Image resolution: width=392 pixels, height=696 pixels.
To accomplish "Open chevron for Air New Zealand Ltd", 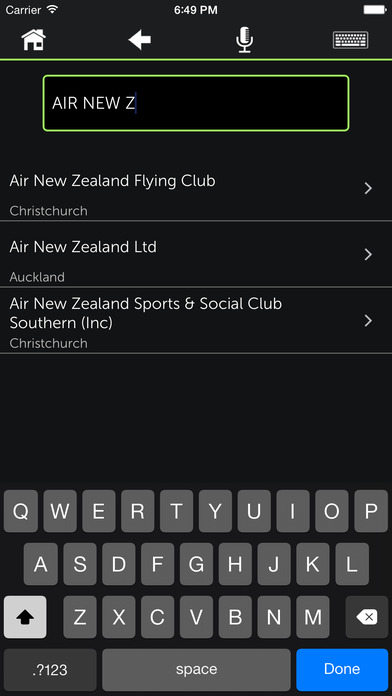I will [368, 255].
